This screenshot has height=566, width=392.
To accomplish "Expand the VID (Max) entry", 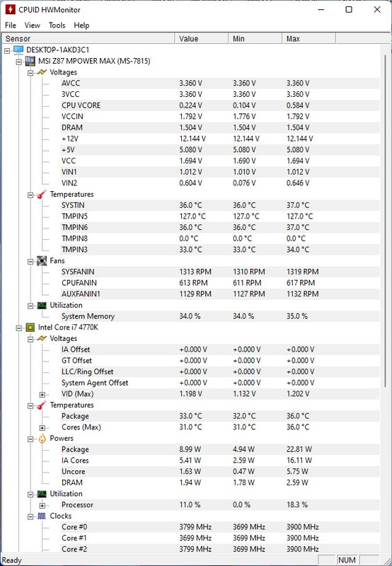I will point(42,395).
